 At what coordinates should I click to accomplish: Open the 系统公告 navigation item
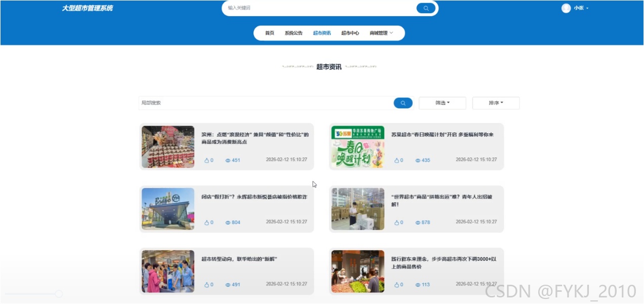click(293, 33)
